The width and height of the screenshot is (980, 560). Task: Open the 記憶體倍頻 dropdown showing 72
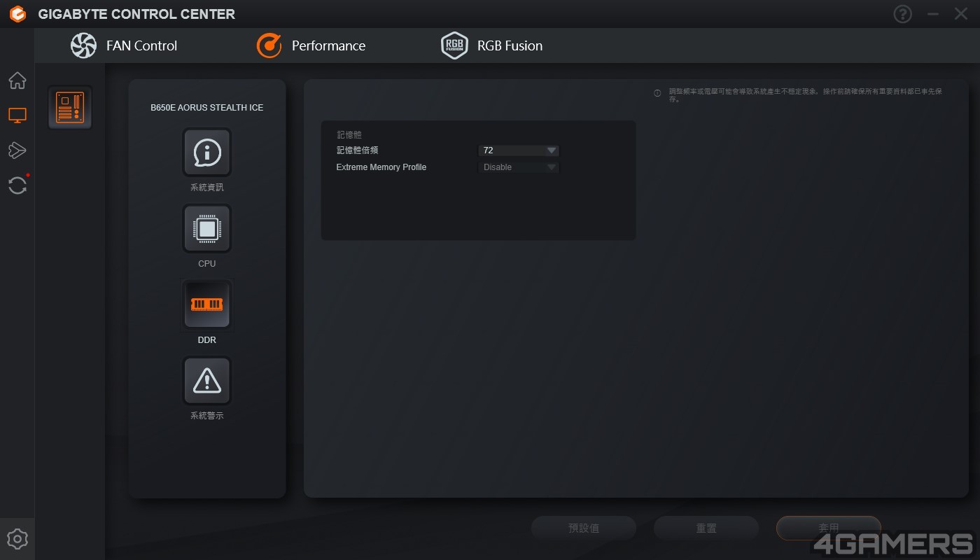[x=519, y=150]
